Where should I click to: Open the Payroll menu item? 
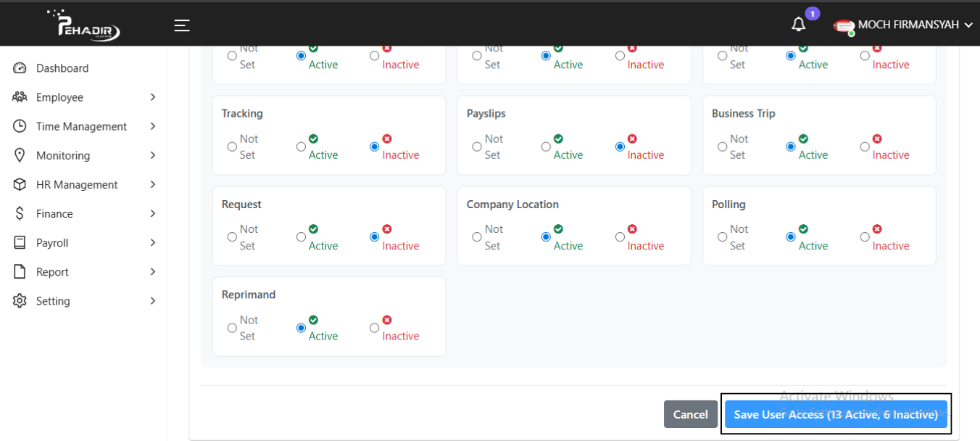click(52, 243)
